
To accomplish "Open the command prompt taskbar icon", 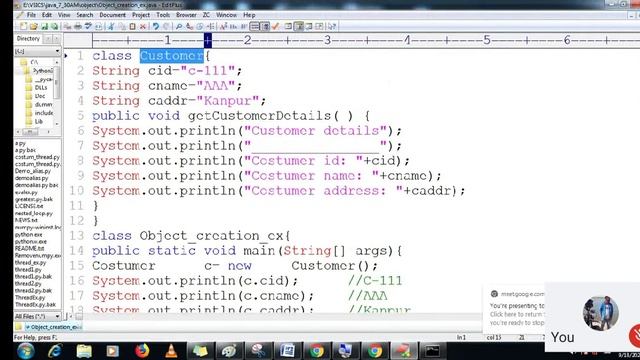I will pos(432,351).
